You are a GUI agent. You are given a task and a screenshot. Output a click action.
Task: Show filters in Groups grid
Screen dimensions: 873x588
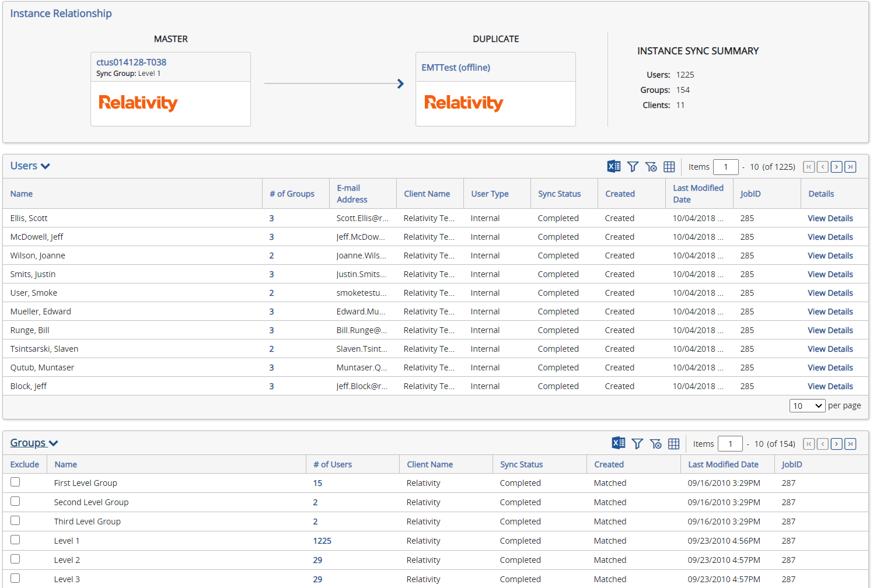pos(637,444)
